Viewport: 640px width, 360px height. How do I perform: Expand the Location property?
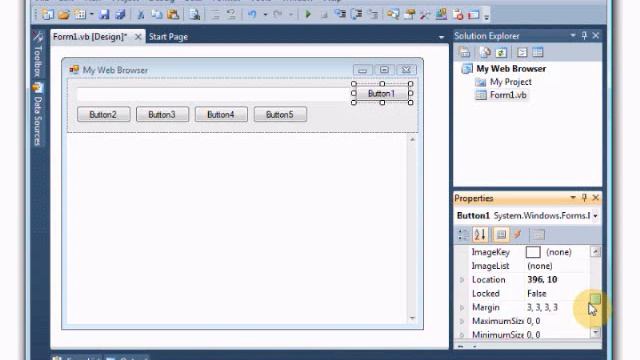click(x=462, y=280)
